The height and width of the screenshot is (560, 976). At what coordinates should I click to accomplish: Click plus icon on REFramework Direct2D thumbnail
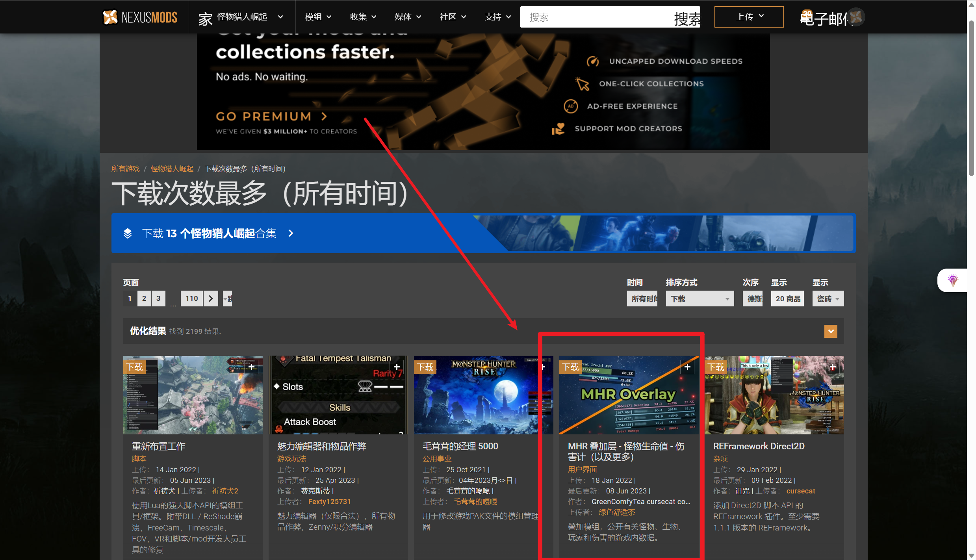coord(833,367)
